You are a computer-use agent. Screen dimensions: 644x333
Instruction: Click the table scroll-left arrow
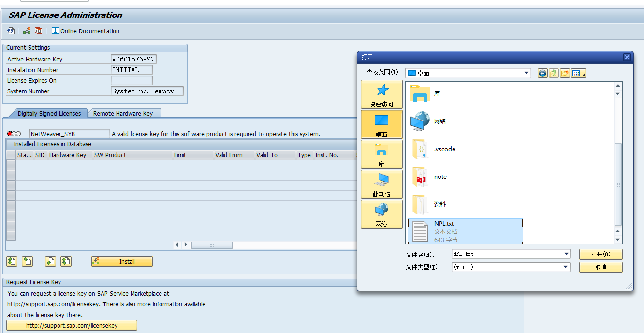click(177, 245)
